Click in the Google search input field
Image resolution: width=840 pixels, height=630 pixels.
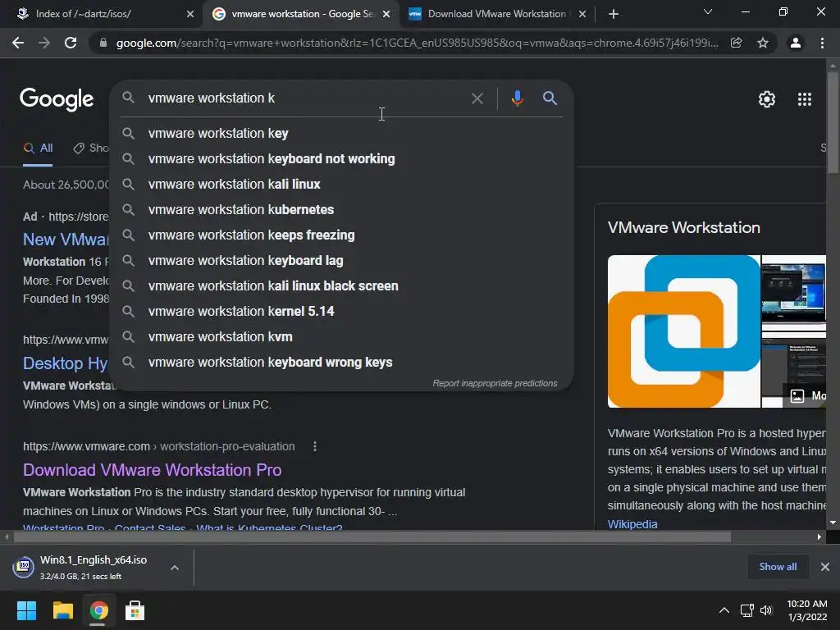[305, 98]
